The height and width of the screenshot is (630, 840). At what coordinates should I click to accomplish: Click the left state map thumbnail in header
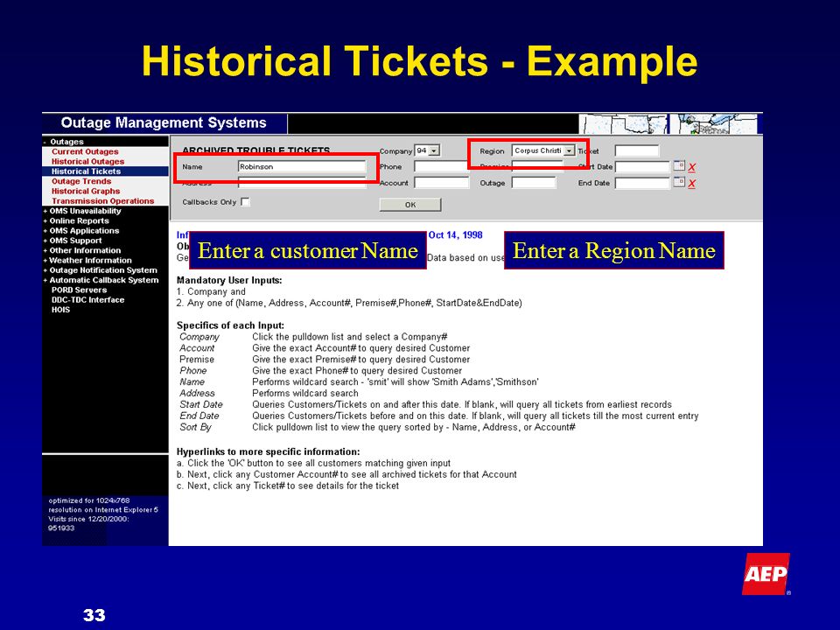pos(624,124)
